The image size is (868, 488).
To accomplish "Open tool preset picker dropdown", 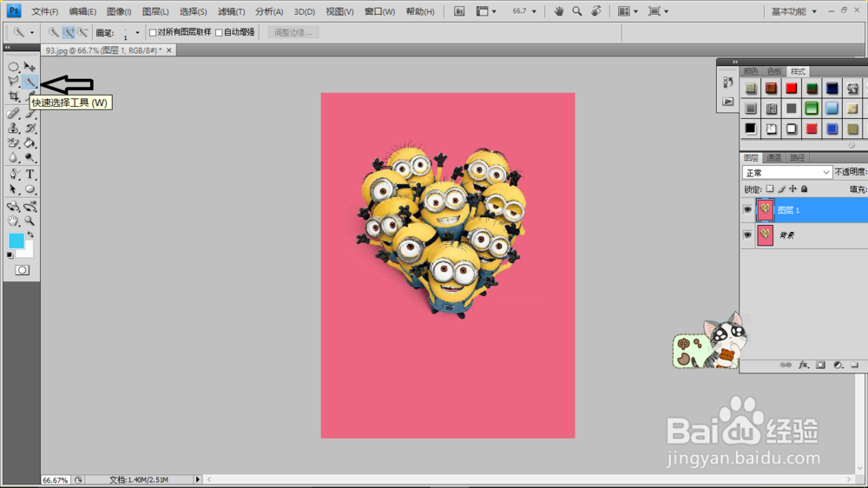I will [31, 33].
